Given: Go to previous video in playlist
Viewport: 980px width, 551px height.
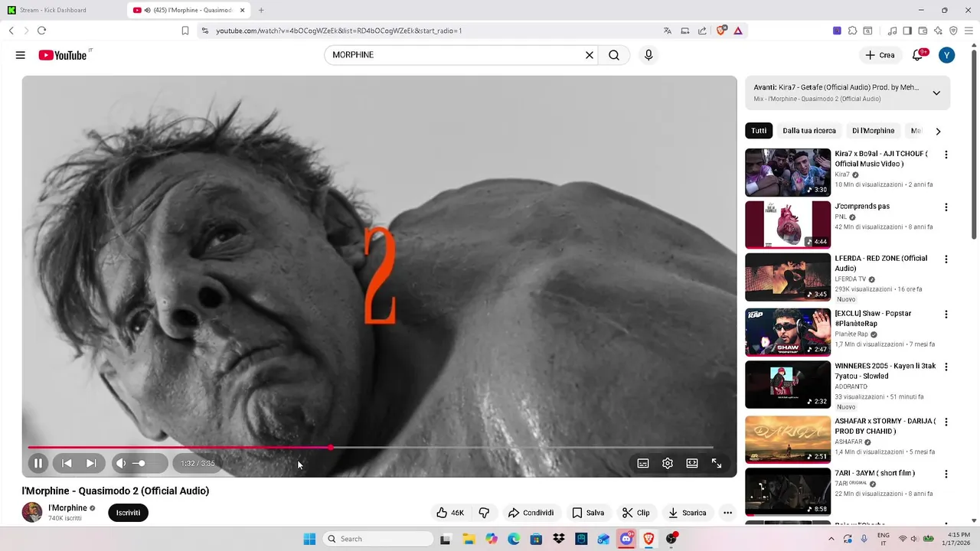Looking at the screenshot, I should point(67,463).
